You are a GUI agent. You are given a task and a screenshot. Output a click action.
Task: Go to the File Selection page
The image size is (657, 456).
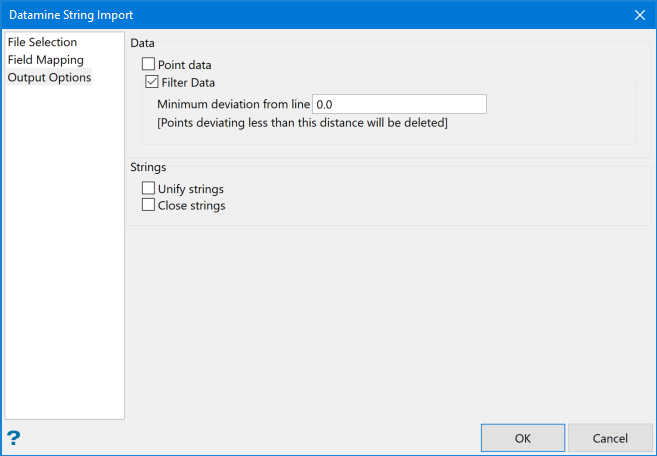coord(42,43)
